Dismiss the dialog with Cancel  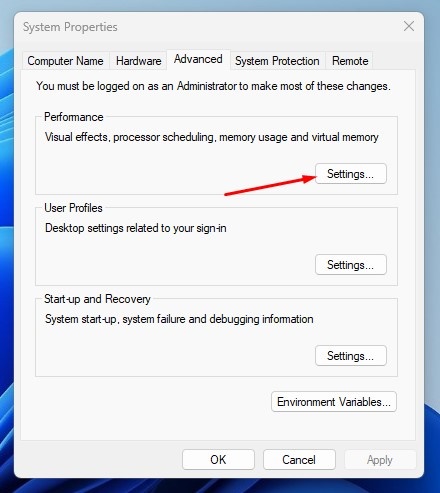(299, 460)
